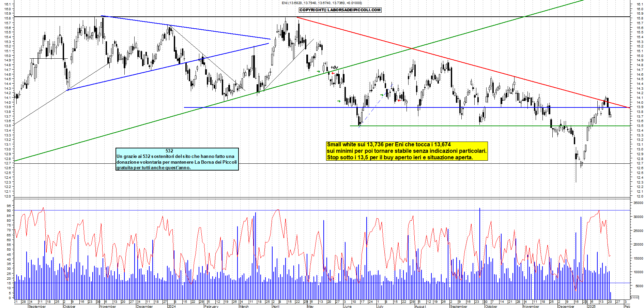Click the 20000 volume scale value
This screenshot has width=644, height=308.
[x=638, y=244]
